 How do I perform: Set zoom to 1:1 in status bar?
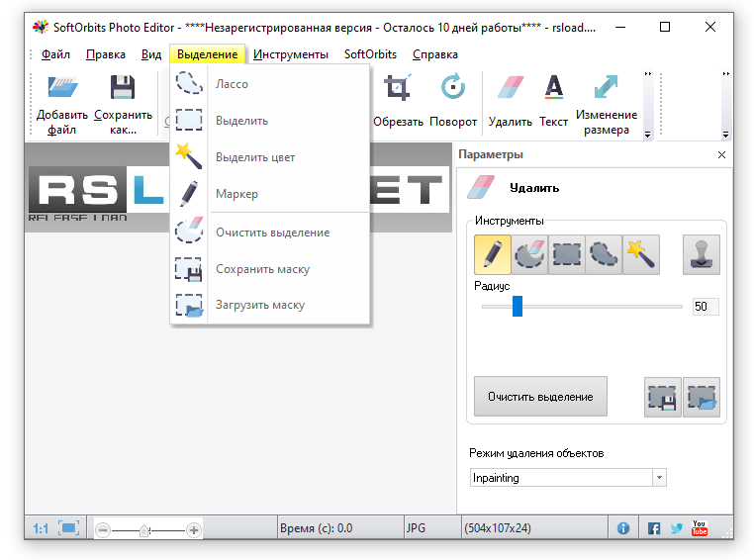[x=41, y=528]
